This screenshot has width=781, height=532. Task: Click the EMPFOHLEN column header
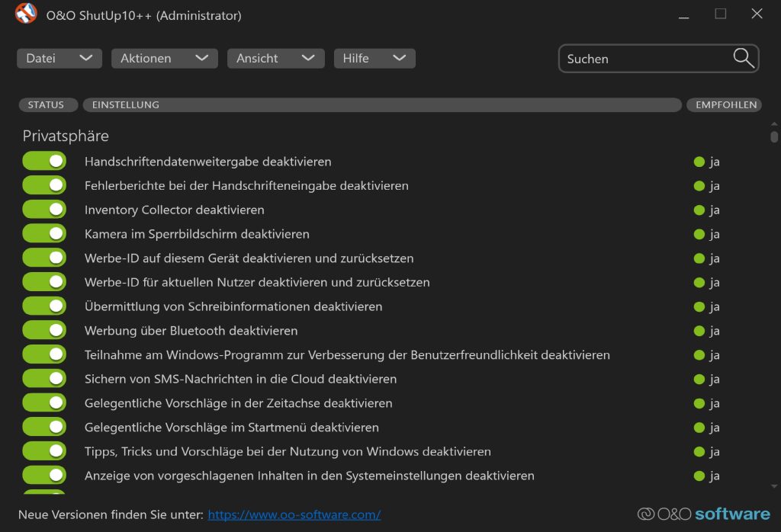pos(725,105)
